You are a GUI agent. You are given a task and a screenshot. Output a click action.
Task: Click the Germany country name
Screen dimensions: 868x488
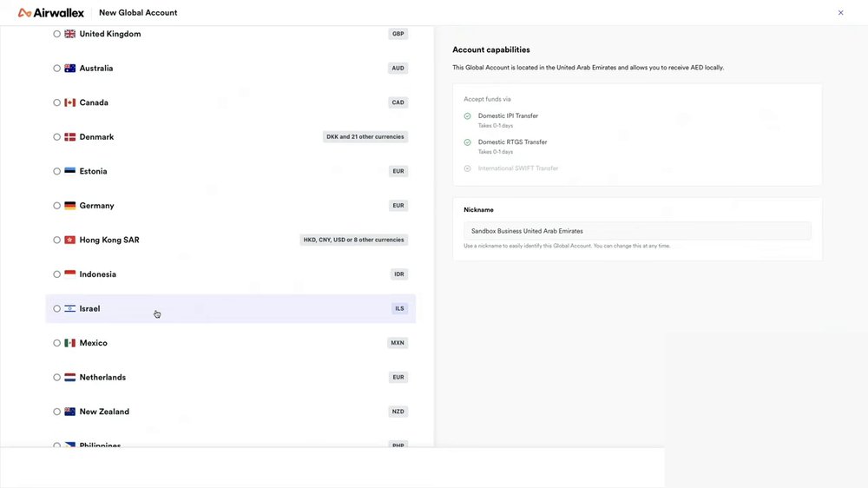(97, 206)
